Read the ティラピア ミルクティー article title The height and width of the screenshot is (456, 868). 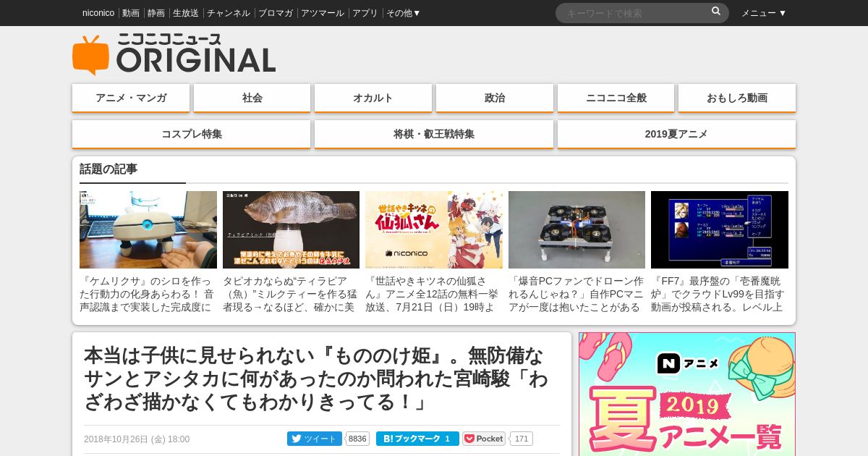coord(291,294)
